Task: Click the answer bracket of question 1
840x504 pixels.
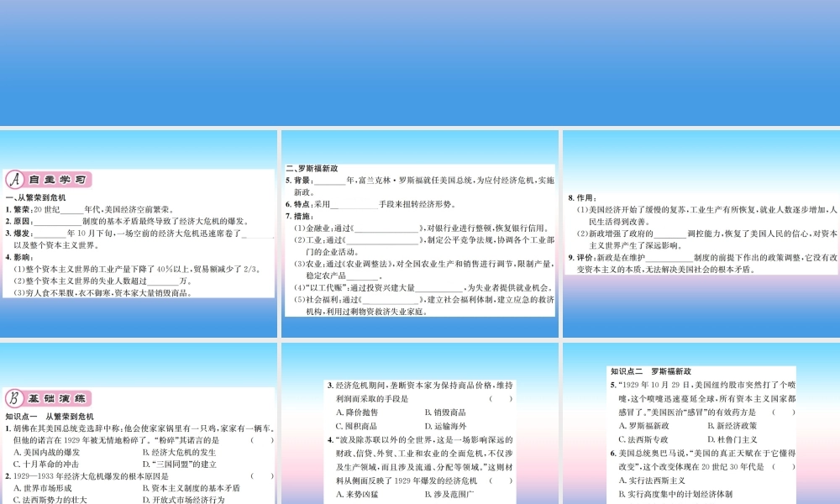Action: 262,440
